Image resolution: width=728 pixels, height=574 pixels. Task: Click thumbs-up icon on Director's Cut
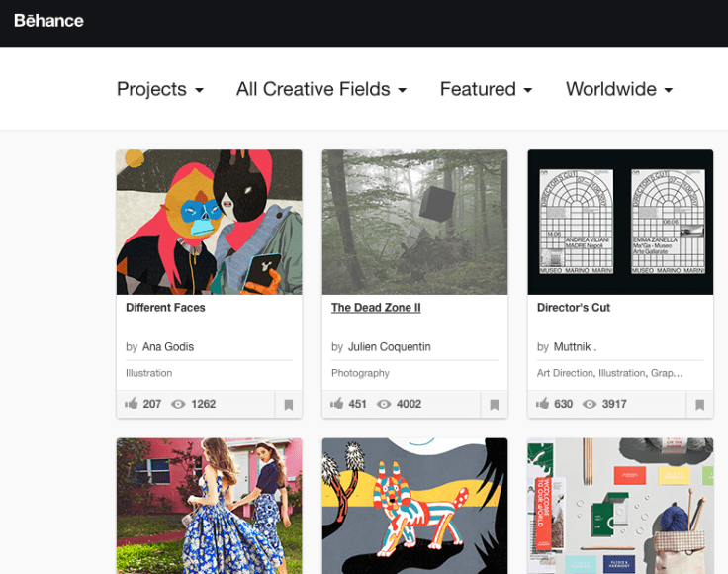click(x=542, y=404)
